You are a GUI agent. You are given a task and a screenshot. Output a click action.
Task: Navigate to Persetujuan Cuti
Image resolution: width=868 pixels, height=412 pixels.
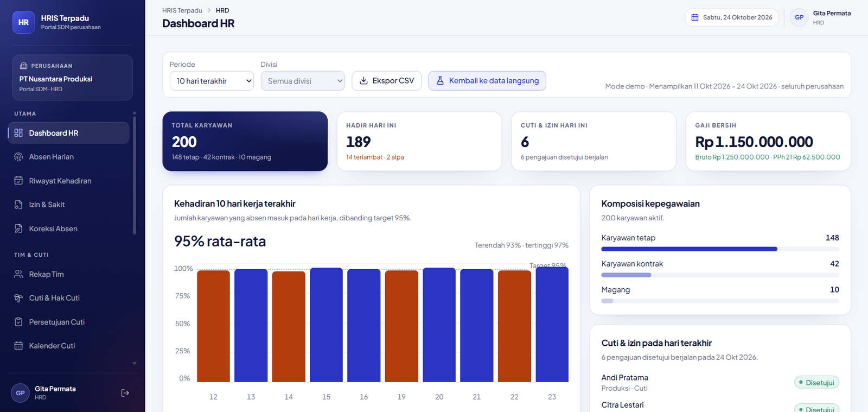68,322
